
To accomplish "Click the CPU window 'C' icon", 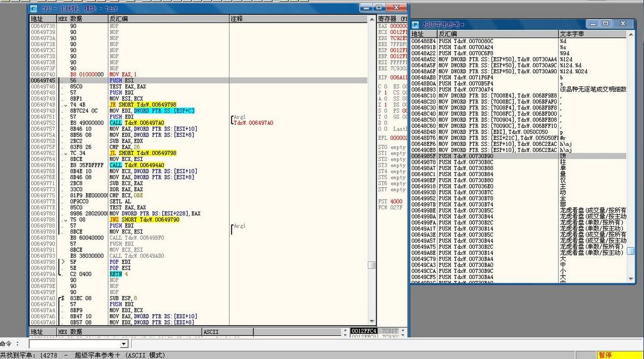I will [33, 8].
